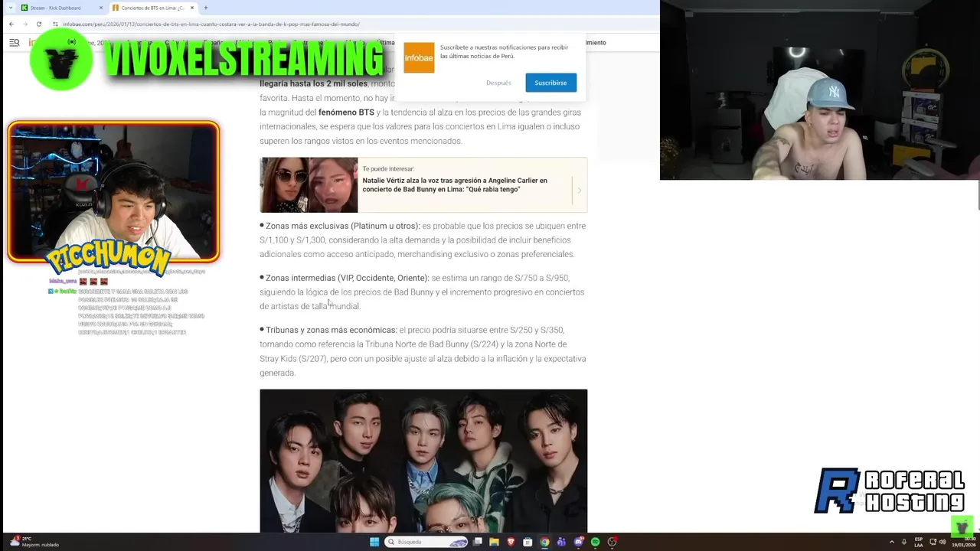
Task: Go back to the previous page
Action: point(11,24)
